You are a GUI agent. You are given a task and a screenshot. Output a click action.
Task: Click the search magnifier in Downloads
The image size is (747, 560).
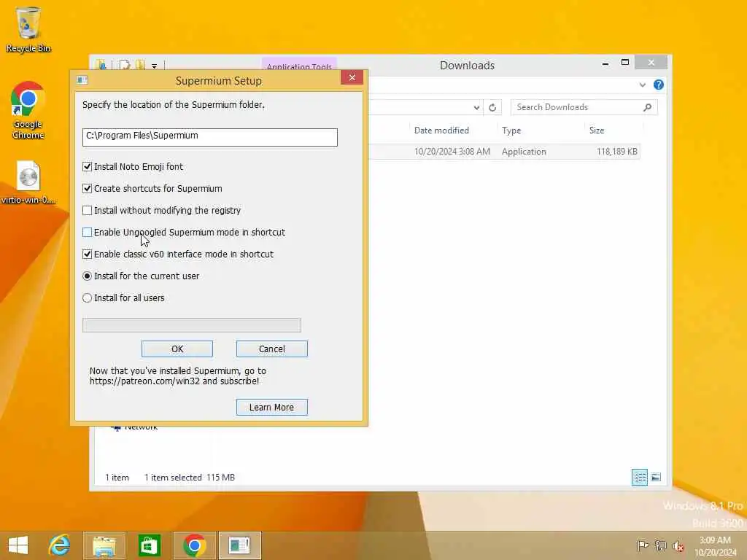pyautogui.click(x=647, y=107)
